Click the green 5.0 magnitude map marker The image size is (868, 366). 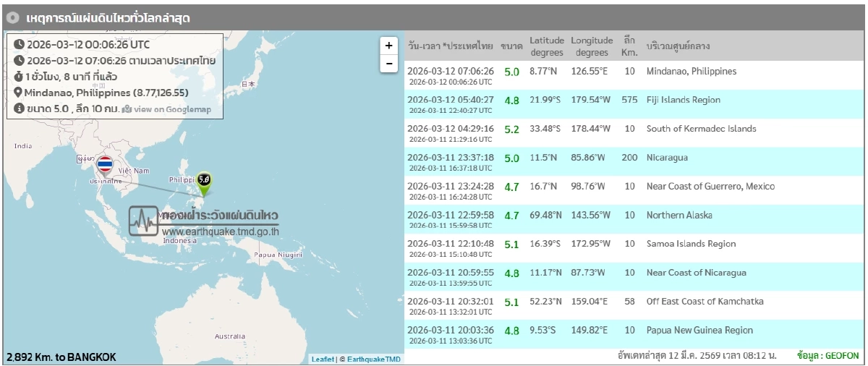point(204,180)
